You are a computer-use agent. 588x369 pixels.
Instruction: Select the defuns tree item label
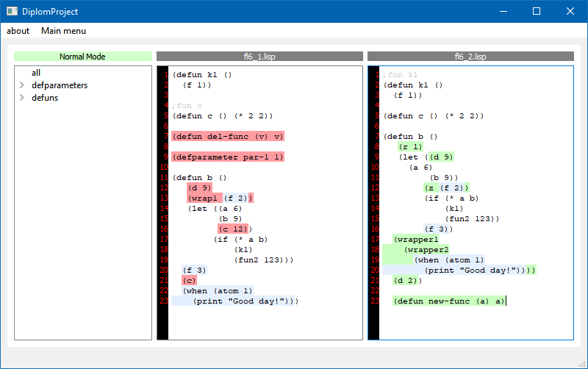(x=45, y=98)
